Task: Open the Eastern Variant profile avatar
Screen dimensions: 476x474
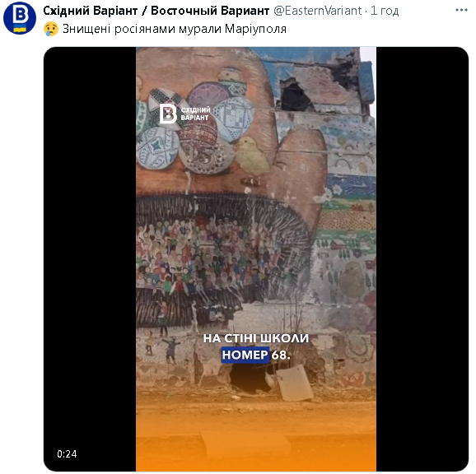Action: click(x=20, y=18)
